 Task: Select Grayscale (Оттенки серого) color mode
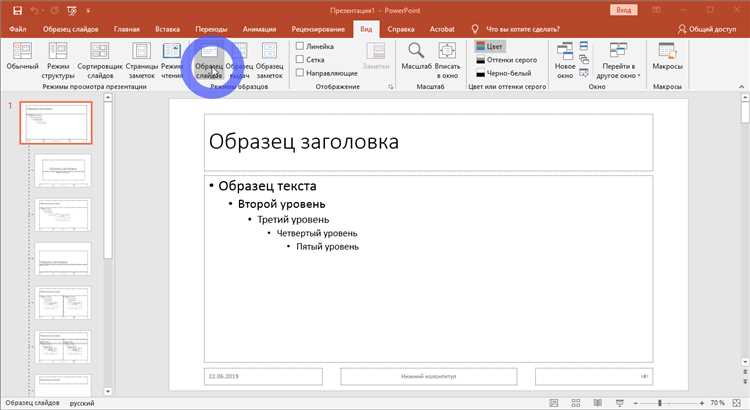coord(509,60)
